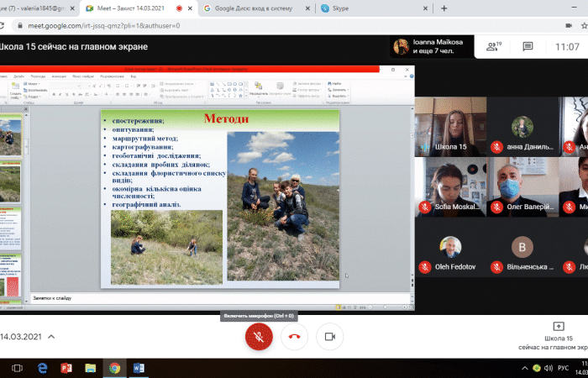The height and width of the screenshot is (378, 588).
Task: Open a new browser tab
Action: click(x=444, y=8)
